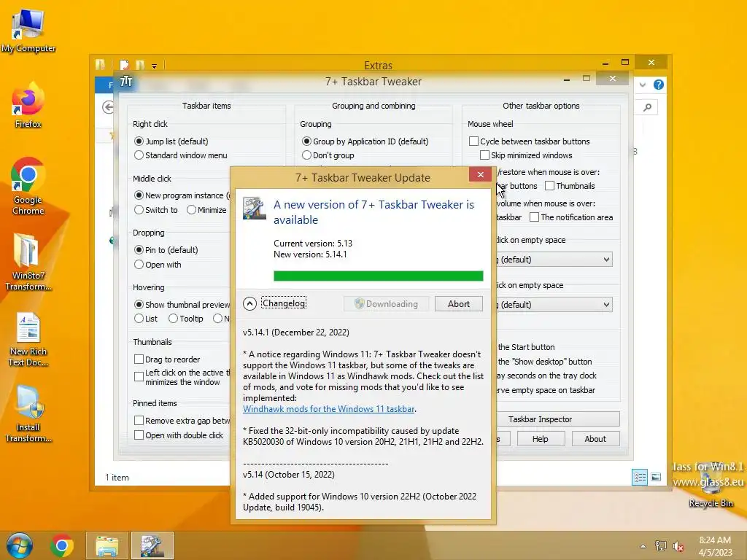Select Open with dropping option
The height and width of the screenshot is (560, 747).
[139, 265]
